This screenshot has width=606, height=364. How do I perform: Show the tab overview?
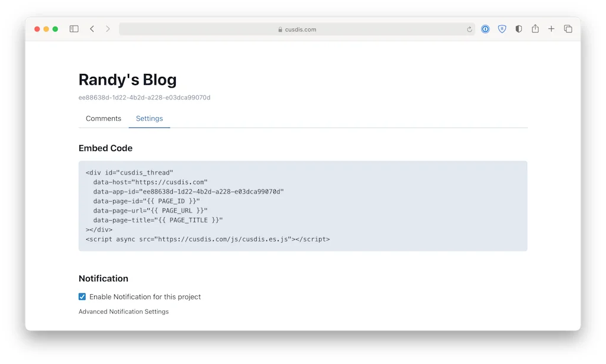[x=568, y=28]
